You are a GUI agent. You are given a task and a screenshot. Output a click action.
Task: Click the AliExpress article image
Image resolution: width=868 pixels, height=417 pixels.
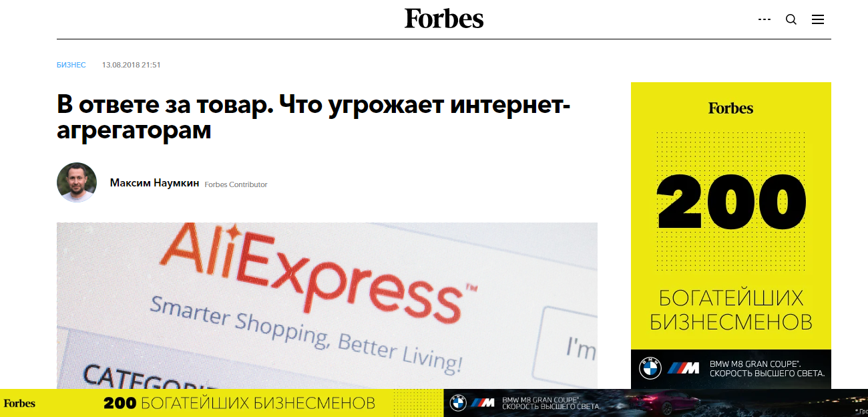327,305
